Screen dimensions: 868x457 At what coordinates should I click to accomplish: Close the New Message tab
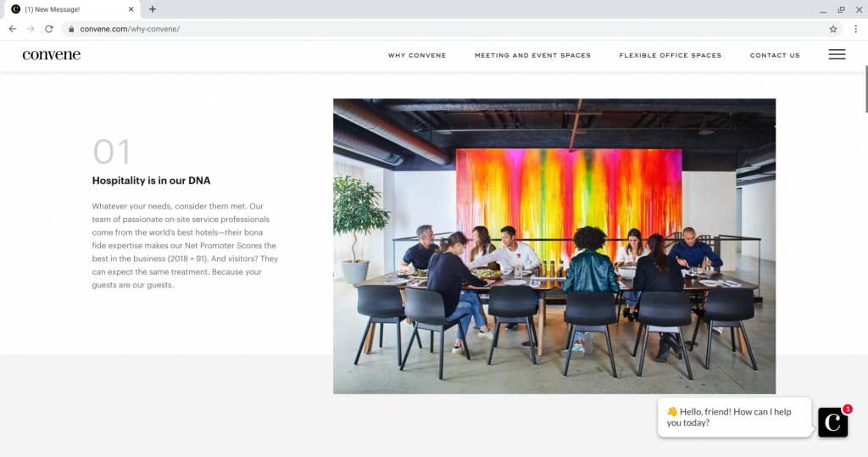click(131, 8)
